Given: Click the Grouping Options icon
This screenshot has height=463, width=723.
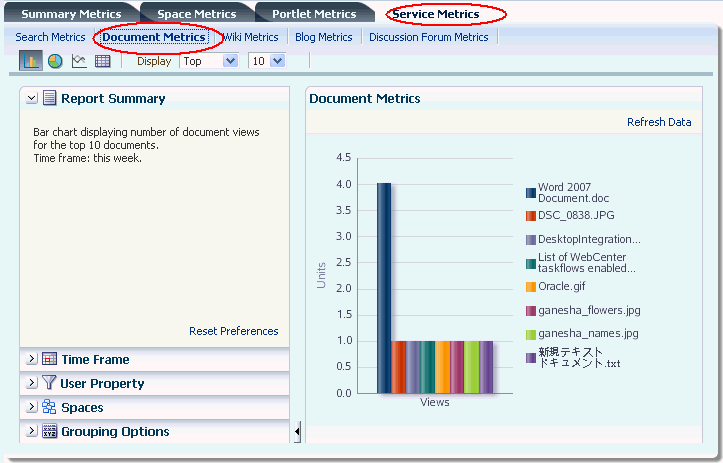Looking at the screenshot, I should pyautogui.click(x=49, y=431).
